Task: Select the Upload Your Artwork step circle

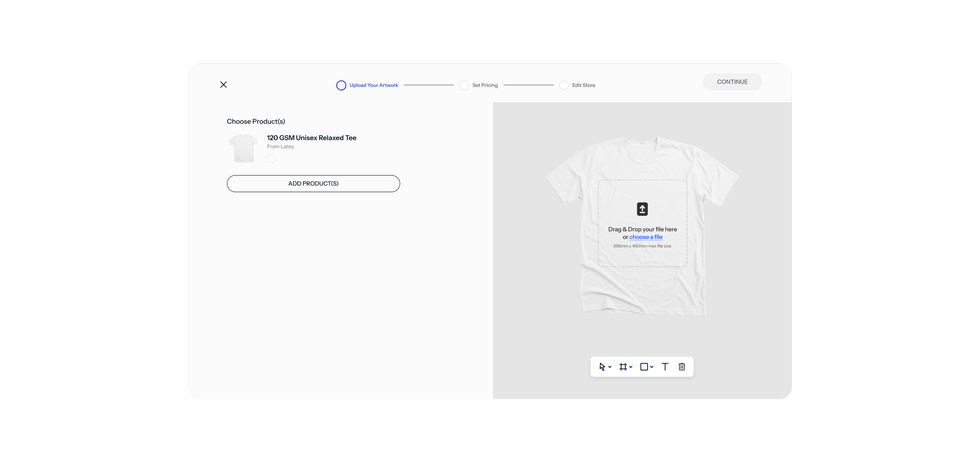Action: point(341,85)
